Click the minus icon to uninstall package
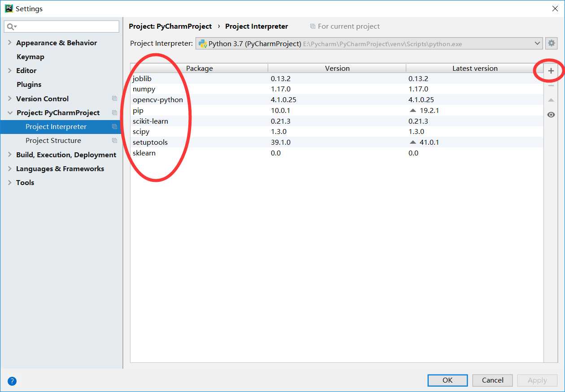The width and height of the screenshot is (565, 392). tap(551, 86)
